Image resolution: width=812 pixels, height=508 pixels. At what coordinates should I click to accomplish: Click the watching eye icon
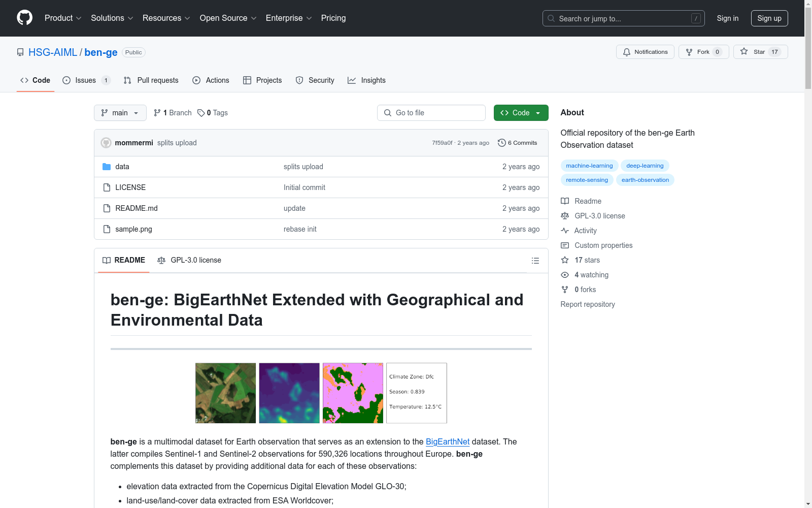[x=565, y=275]
